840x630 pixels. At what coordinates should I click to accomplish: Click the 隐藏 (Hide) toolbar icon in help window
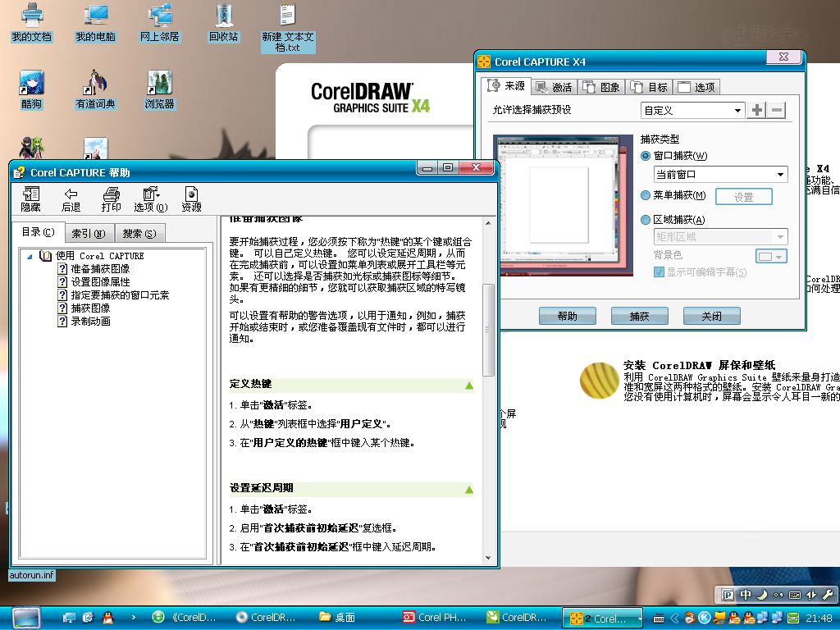[x=30, y=199]
